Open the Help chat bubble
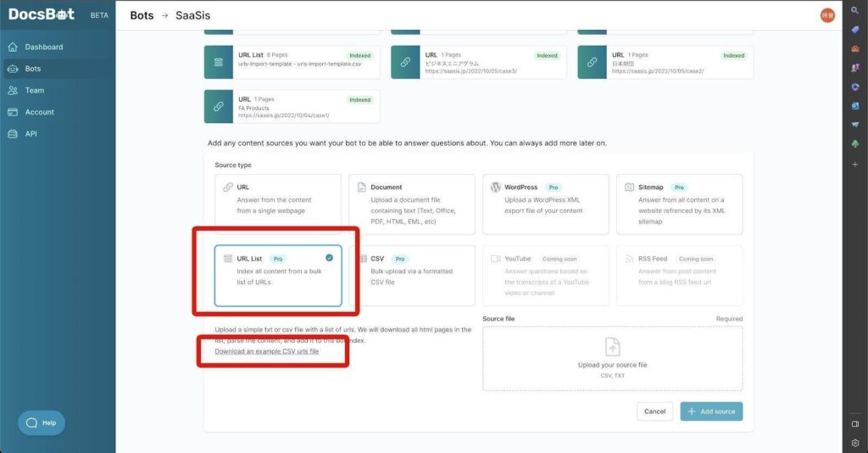Image resolution: width=868 pixels, height=453 pixels. coord(42,422)
